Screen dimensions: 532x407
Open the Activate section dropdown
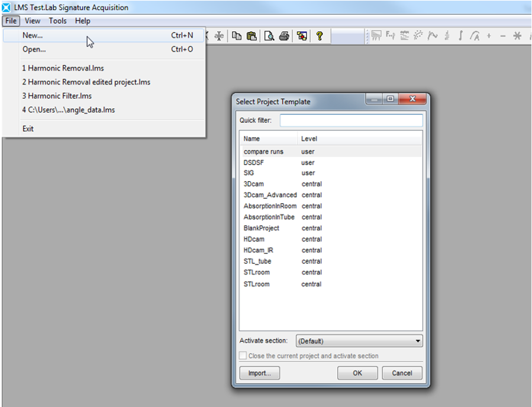pyautogui.click(x=359, y=341)
